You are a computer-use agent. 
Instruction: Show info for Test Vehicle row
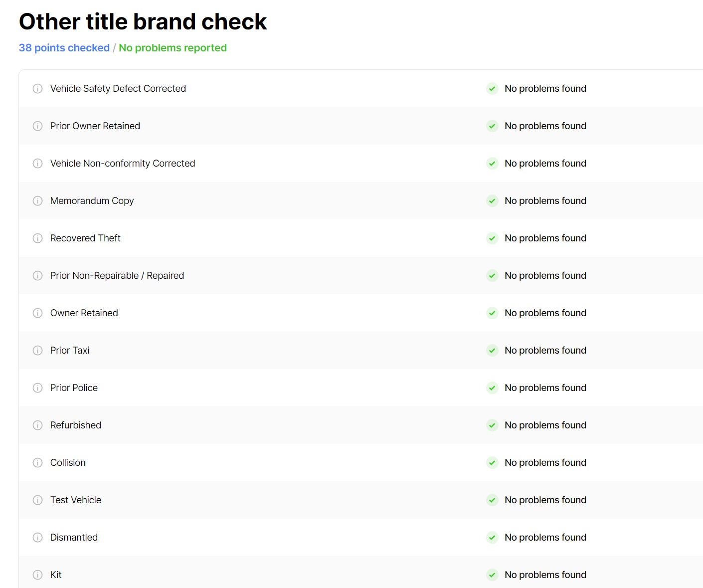pos(37,500)
